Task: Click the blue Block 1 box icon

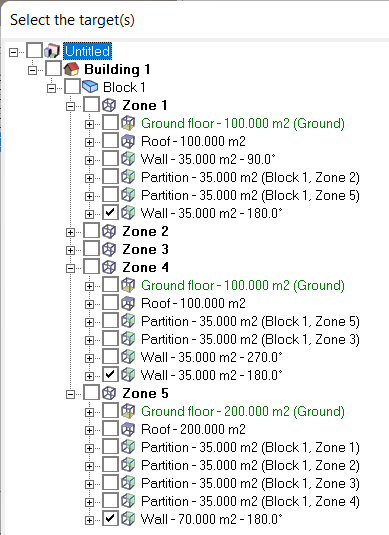Action: pyautogui.click(x=90, y=87)
